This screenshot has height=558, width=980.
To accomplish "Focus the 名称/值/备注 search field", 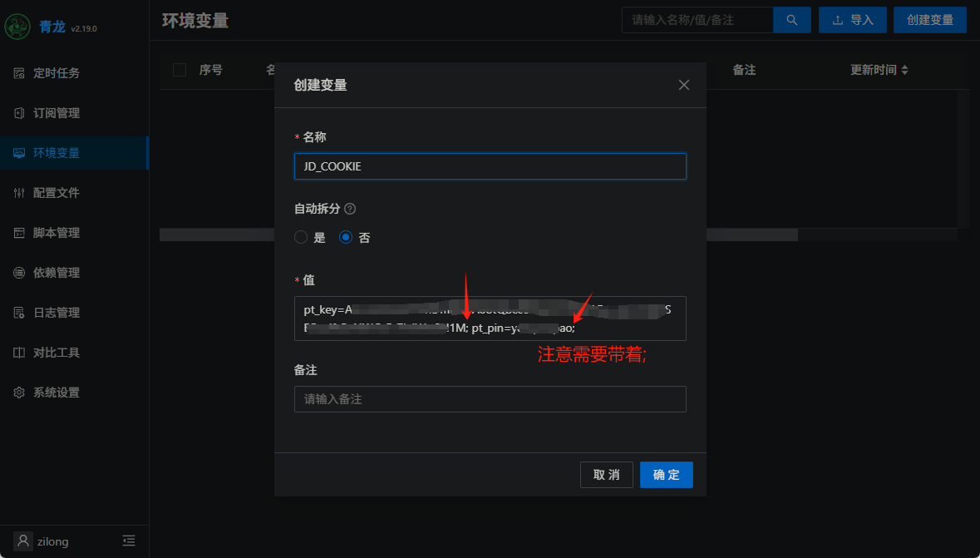I will (x=697, y=20).
